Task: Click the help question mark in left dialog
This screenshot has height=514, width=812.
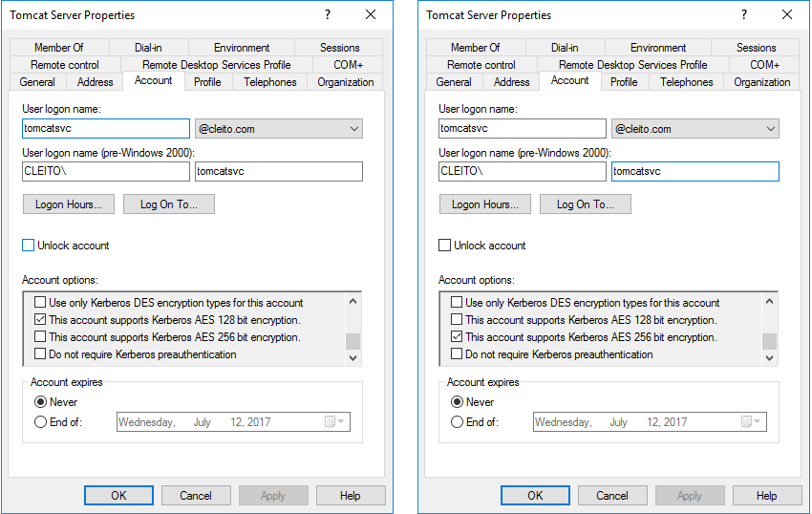Action: [x=328, y=14]
